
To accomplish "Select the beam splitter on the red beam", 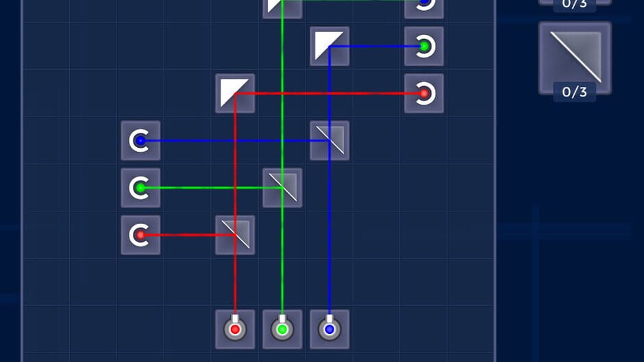I will pos(235,235).
